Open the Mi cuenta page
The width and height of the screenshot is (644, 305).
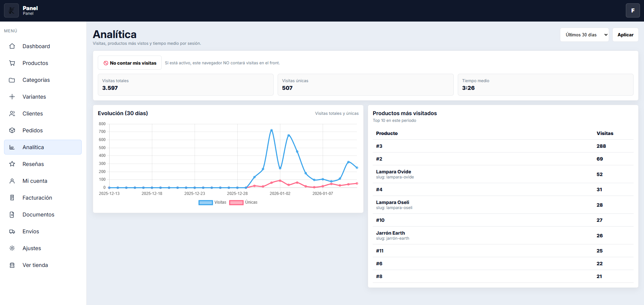pyautogui.click(x=35, y=181)
